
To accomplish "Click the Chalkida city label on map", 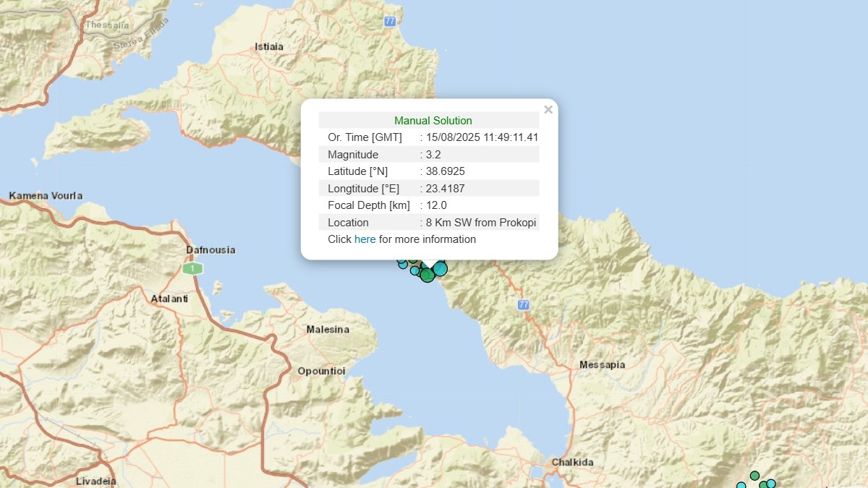I will (572, 462).
